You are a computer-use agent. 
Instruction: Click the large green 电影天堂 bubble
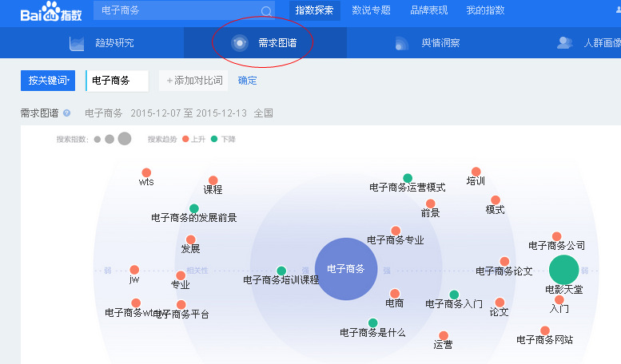pos(564,270)
